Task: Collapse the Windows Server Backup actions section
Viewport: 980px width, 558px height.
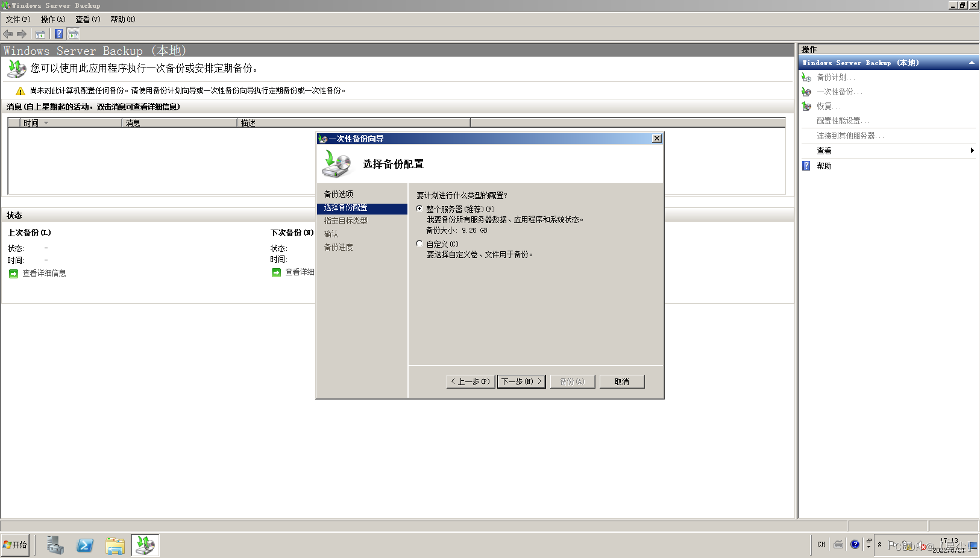Action: pos(972,63)
